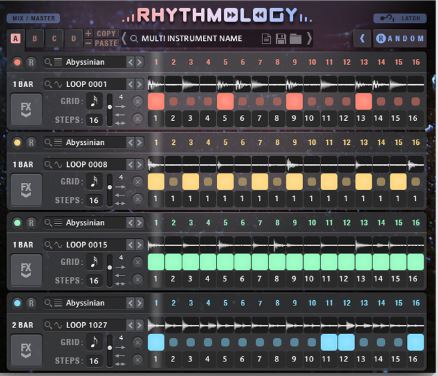The image size is (438, 376).
Task: Click the magnifier icon beside LOOP 0008
Action: (48, 164)
